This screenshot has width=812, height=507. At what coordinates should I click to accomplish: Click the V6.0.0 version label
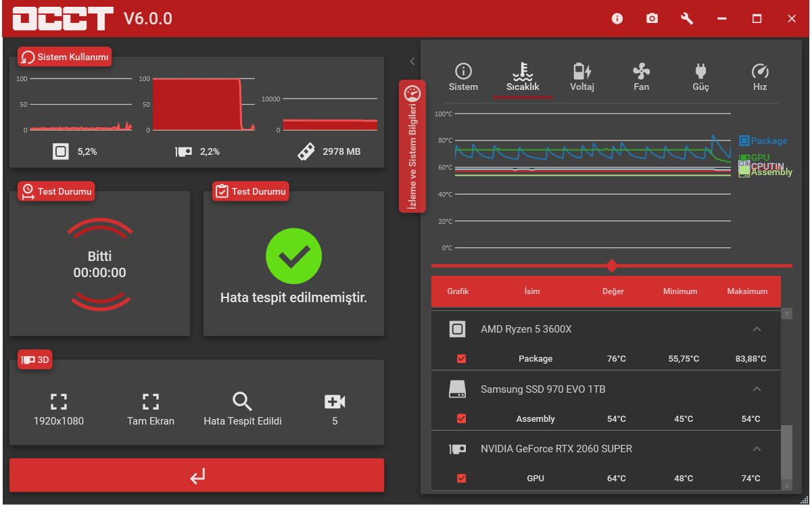pyautogui.click(x=148, y=19)
